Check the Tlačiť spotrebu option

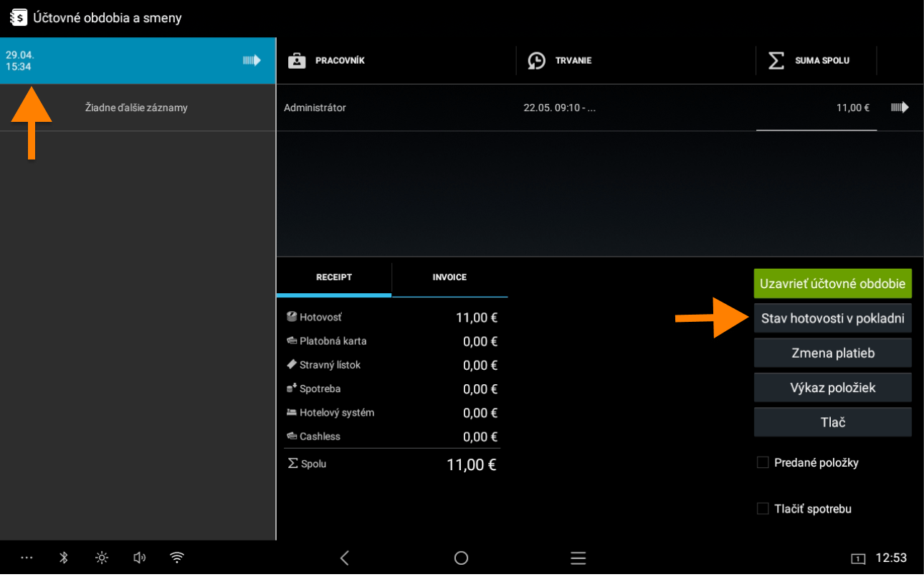point(763,509)
